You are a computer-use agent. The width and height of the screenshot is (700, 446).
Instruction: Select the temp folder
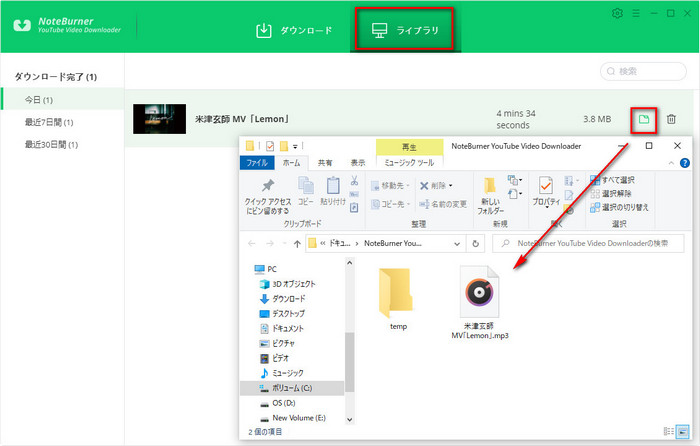[x=397, y=299]
